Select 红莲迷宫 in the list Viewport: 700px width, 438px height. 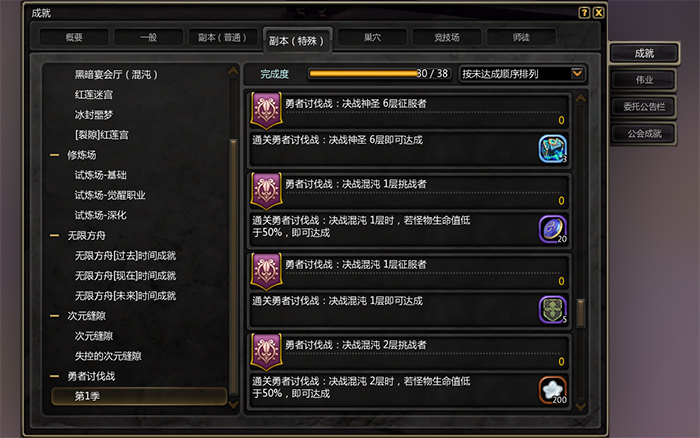94,95
